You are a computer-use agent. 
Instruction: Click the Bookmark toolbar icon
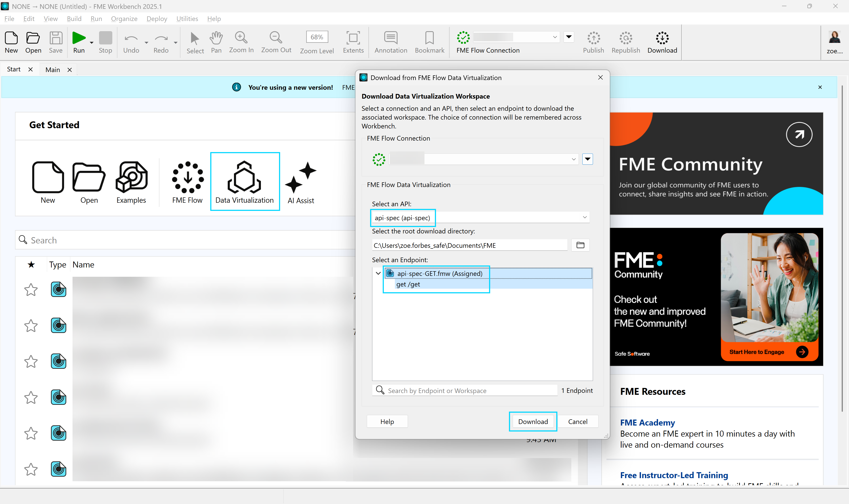[x=429, y=38]
